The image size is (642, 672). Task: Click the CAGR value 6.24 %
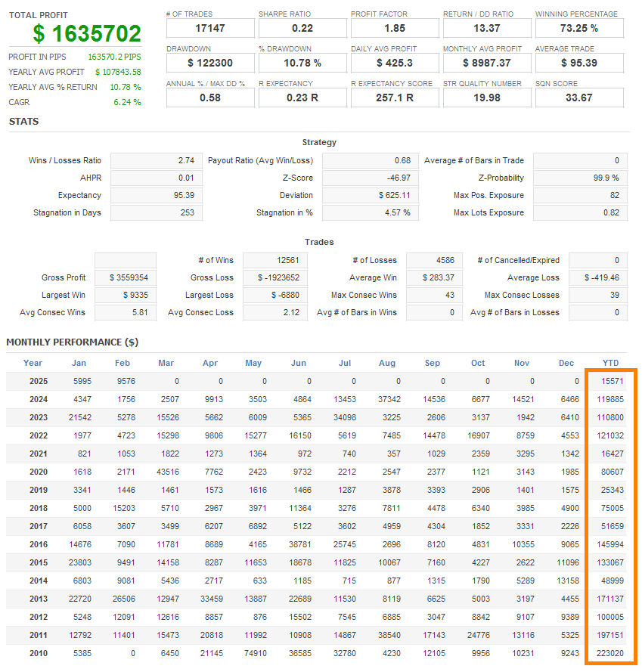pos(127,102)
